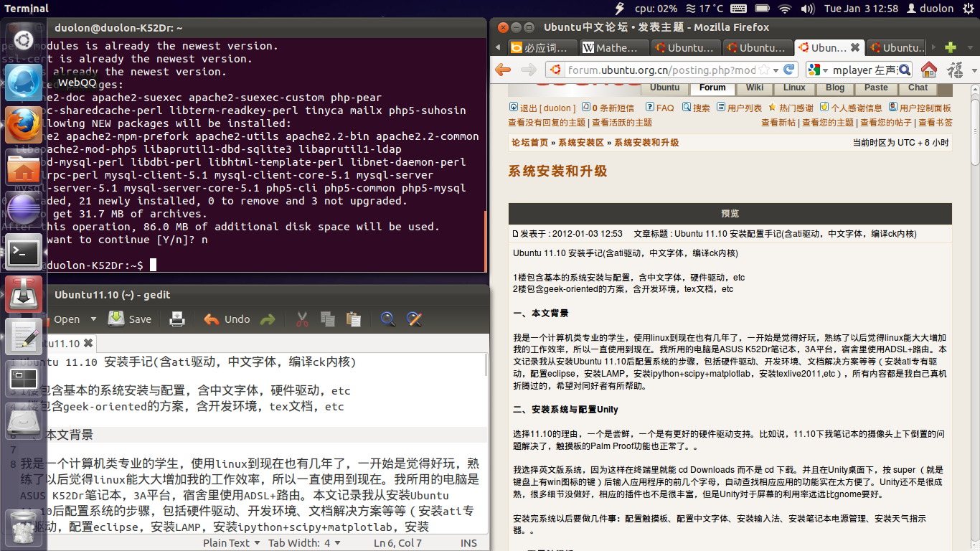Reload the page in Firefox
980x551 pixels.
(x=789, y=70)
